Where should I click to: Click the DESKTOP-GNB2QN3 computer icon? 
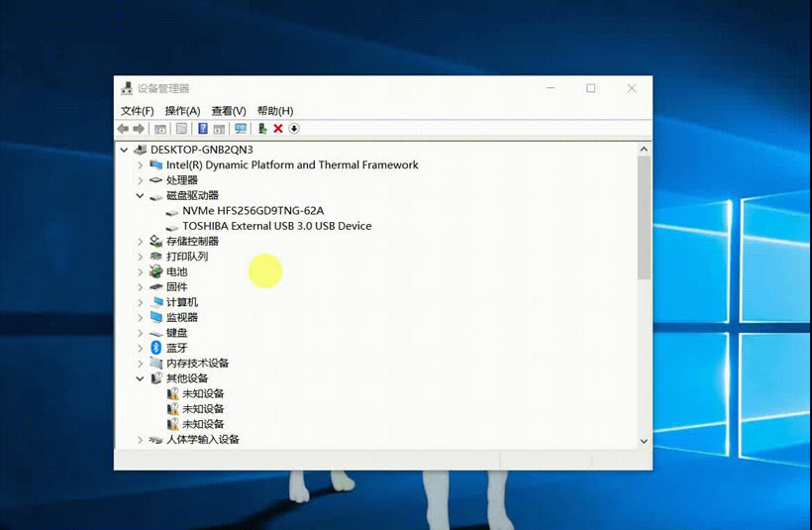click(x=140, y=150)
